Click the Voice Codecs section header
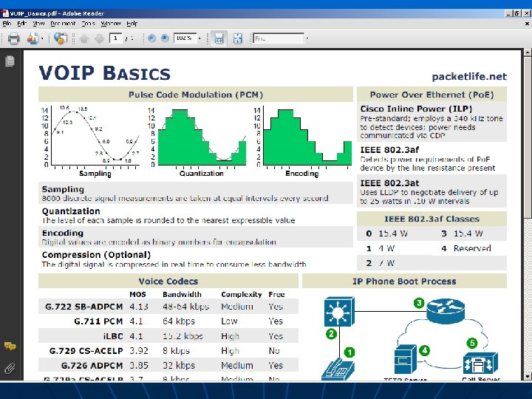This screenshot has height=399, width=532. [x=168, y=282]
